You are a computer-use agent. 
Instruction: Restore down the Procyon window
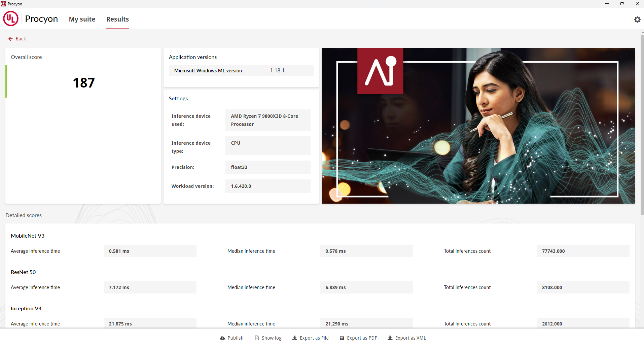point(622,4)
